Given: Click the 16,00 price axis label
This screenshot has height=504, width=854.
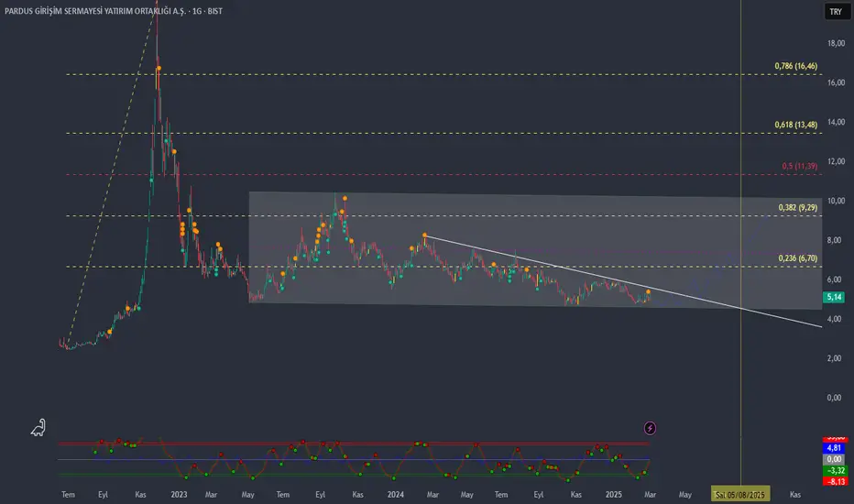Looking at the screenshot, I should click(836, 82).
